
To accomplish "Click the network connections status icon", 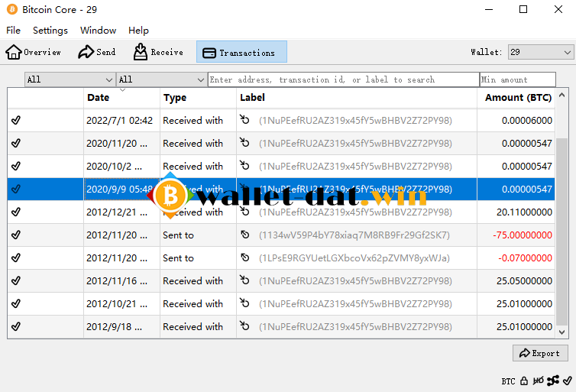I will [553, 381].
